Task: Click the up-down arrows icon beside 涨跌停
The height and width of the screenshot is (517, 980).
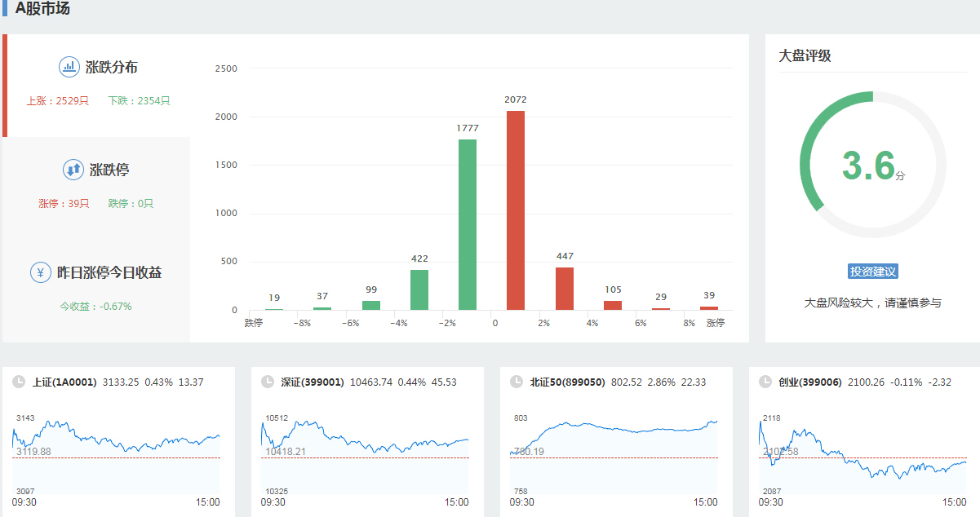Action: (73, 170)
